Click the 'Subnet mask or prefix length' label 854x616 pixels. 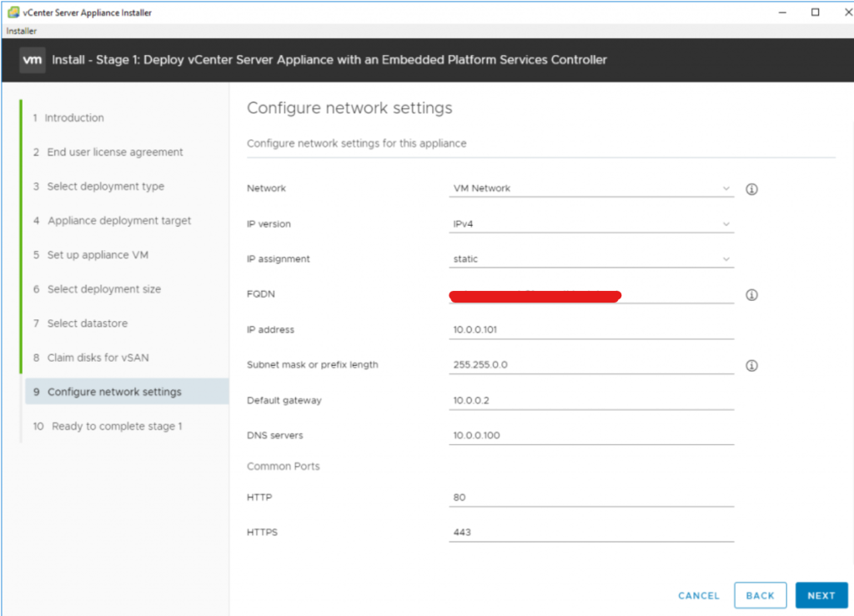[x=312, y=364]
